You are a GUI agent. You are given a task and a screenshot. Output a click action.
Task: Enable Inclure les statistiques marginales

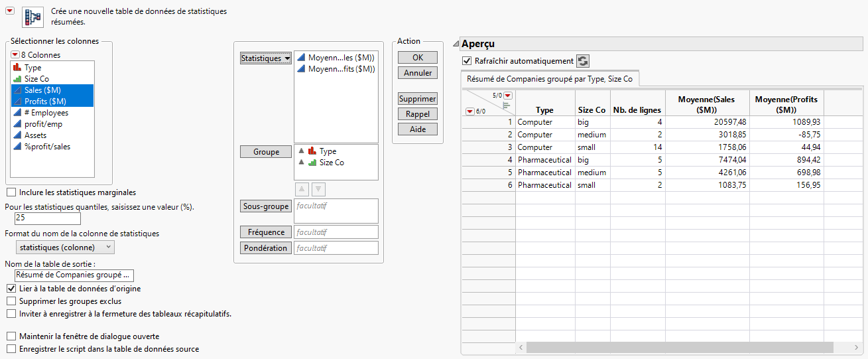pyautogui.click(x=11, y=192)
